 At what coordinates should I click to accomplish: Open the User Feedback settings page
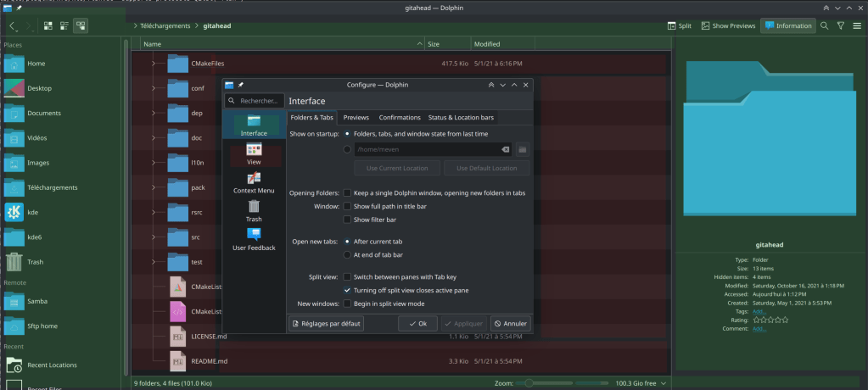click(254, 239)
